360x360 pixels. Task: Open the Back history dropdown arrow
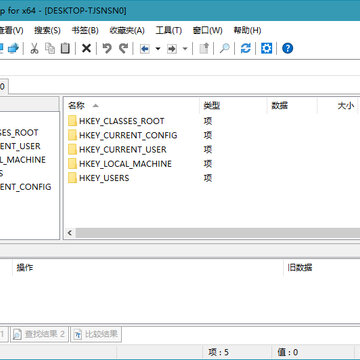(x=158, y=49)
